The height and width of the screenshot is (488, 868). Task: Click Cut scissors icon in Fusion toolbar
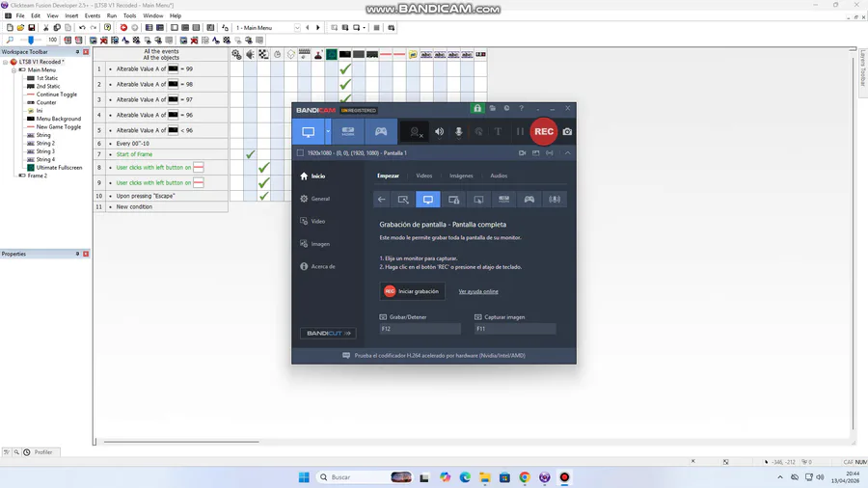coord(46,28)
